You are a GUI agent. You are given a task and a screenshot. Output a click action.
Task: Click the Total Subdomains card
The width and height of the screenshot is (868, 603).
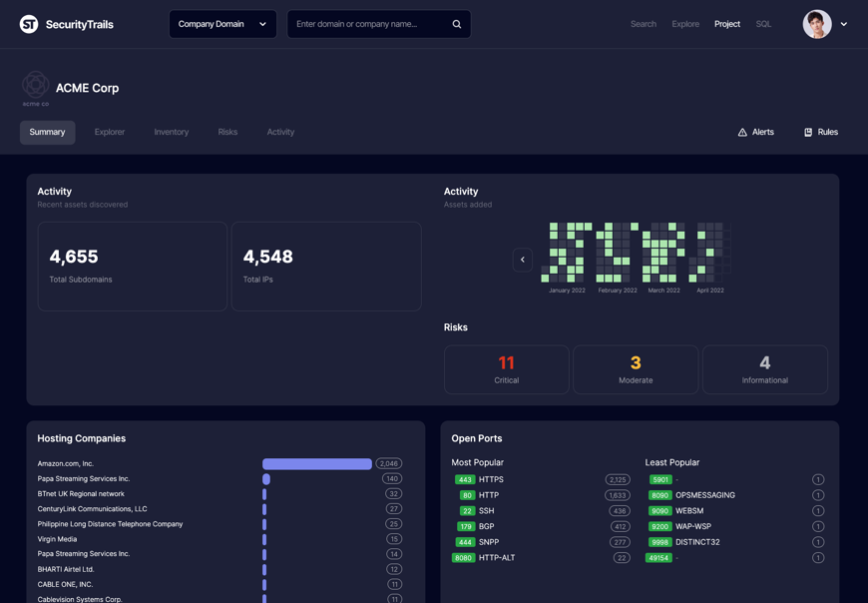pyautogui.click(x=133, y=267)
